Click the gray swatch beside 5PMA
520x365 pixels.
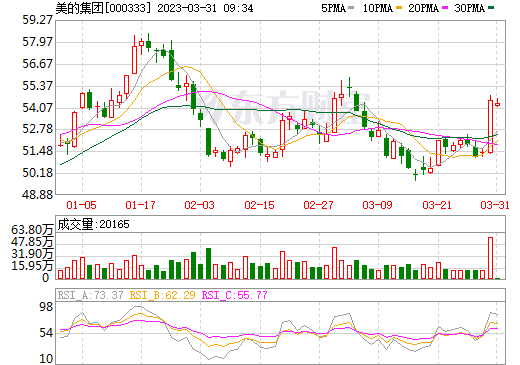pyautogui.click(x=351, y=8)
